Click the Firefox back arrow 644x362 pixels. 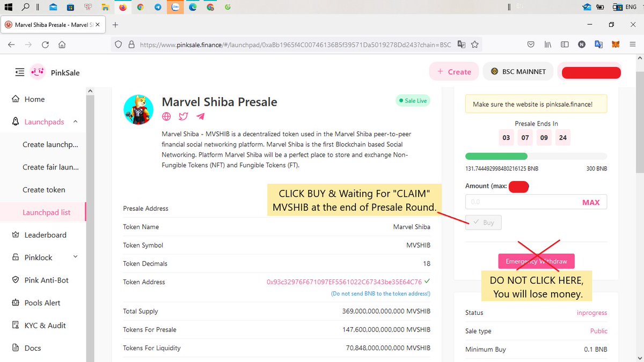point(11,45)
